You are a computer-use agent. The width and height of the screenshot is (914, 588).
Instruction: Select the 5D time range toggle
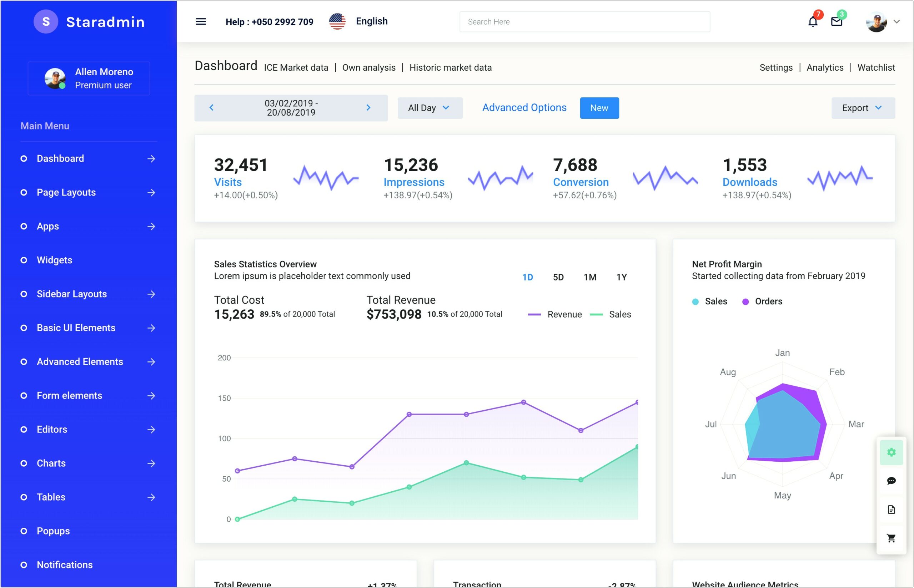pyautogui.click(x=558, y=277)
